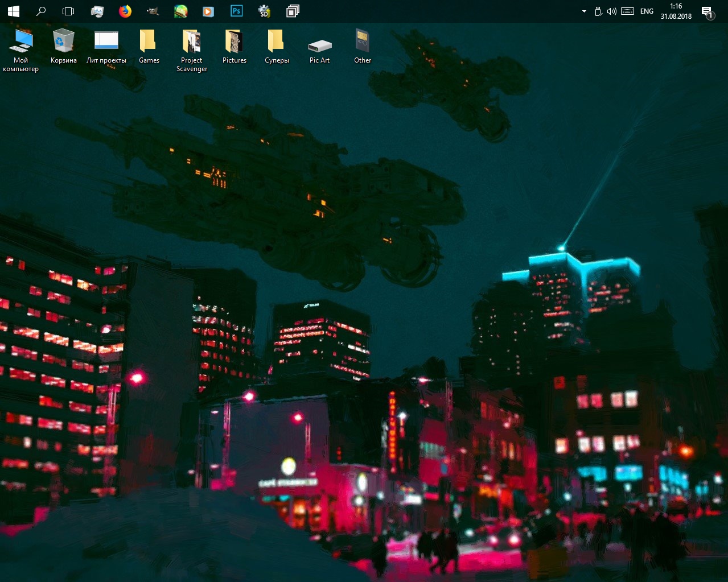
Task: Select the Корзина recycle bin icon
Action: 64,47
